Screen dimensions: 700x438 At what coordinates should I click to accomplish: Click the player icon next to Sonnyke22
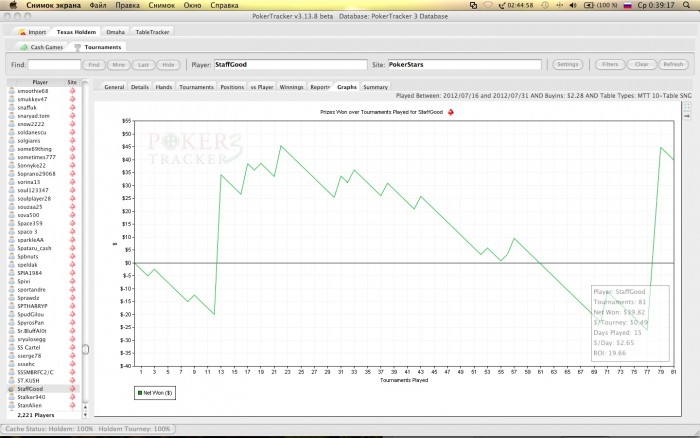pos(12,165)
